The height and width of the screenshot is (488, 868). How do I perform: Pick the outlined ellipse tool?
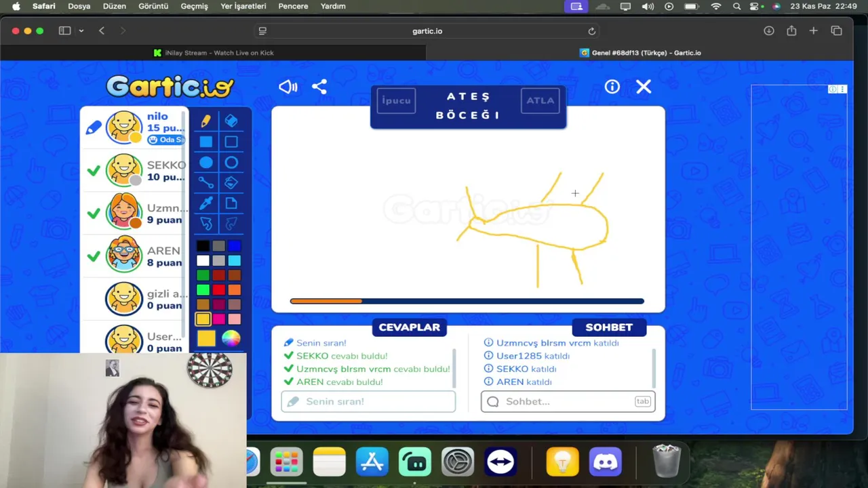231,163
